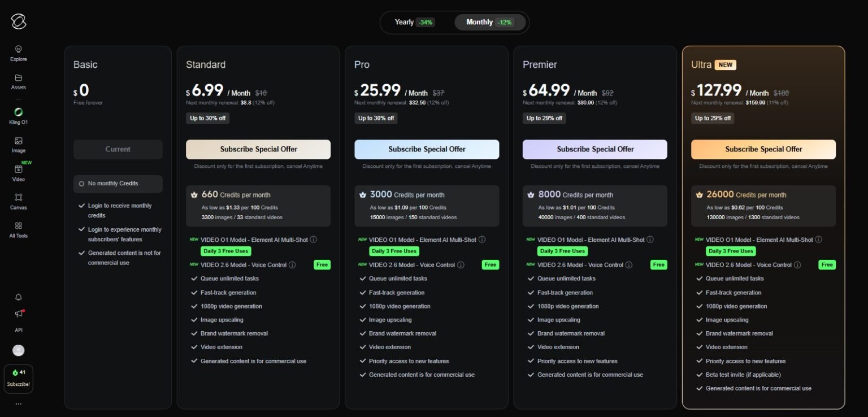Open the Assets panel

tap(18, 82)
